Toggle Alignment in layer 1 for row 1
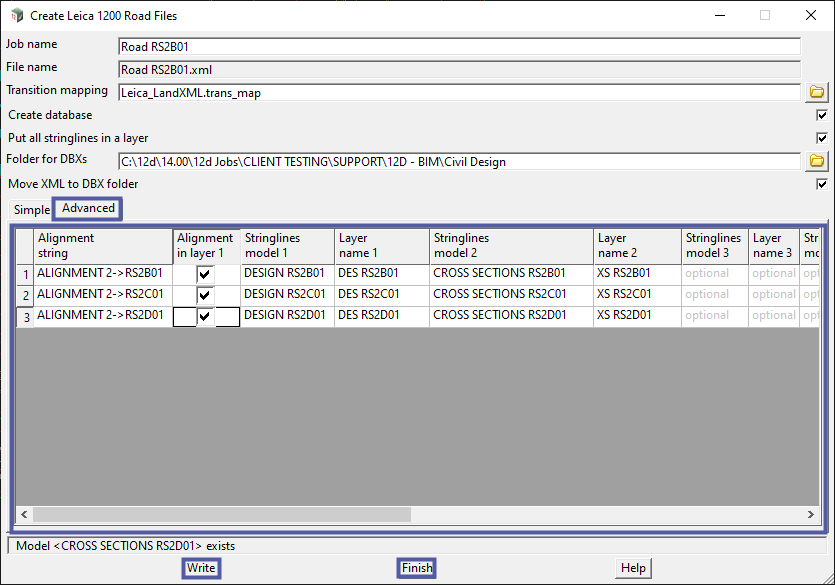The width and height of the screenshot is (835, 585). coord(205,273)
